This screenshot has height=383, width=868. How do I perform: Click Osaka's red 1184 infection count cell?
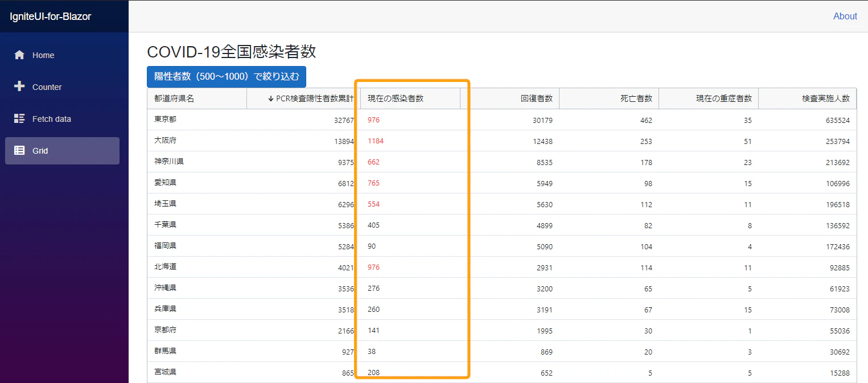(376, 141)
